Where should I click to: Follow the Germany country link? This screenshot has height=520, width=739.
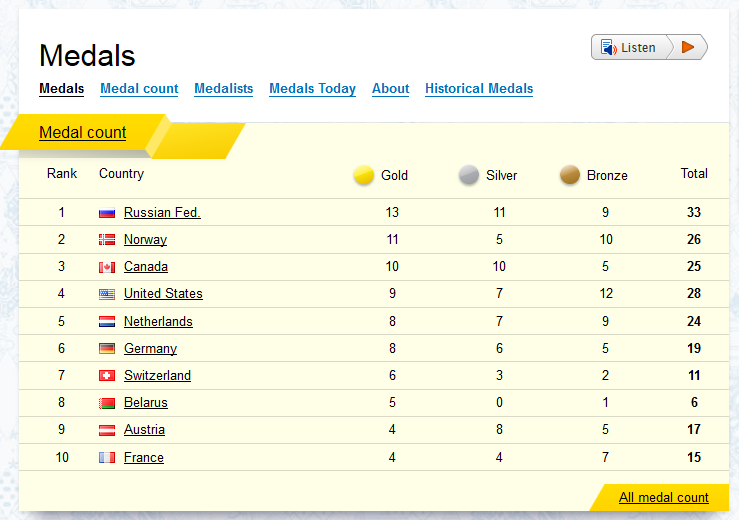coord(150,349)
